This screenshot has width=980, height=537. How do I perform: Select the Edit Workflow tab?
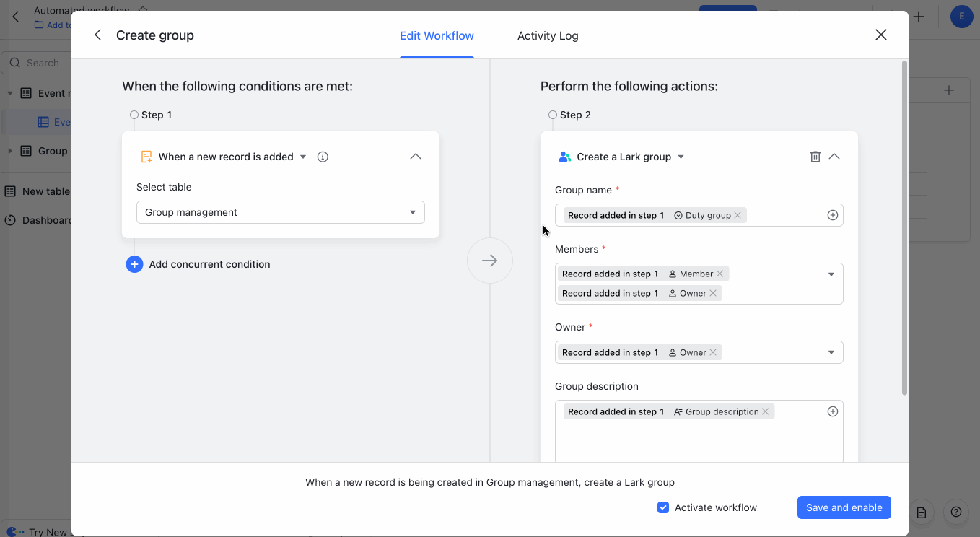(437, 35)
